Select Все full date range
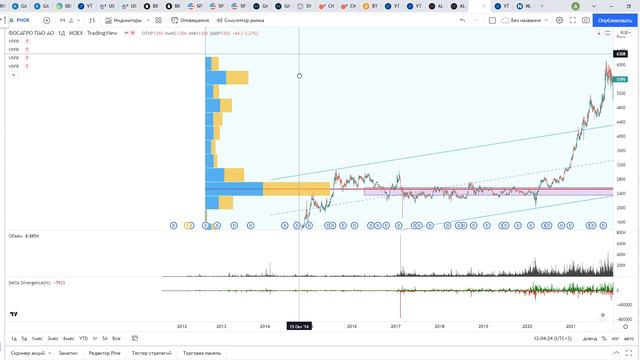The height and width of the screenshot is (360, 640). 116,338
